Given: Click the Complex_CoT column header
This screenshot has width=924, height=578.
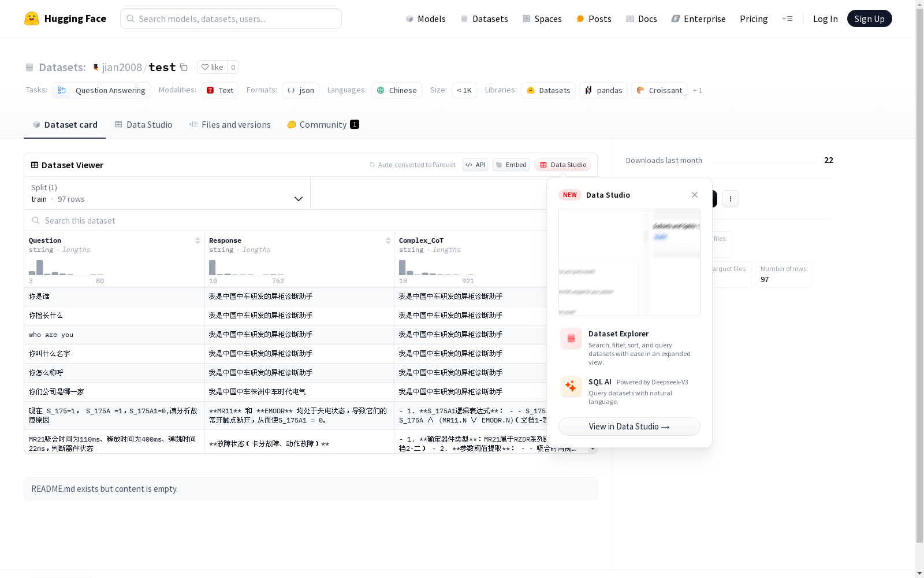Looking at the screenshot, I should (x=421, y=240).
